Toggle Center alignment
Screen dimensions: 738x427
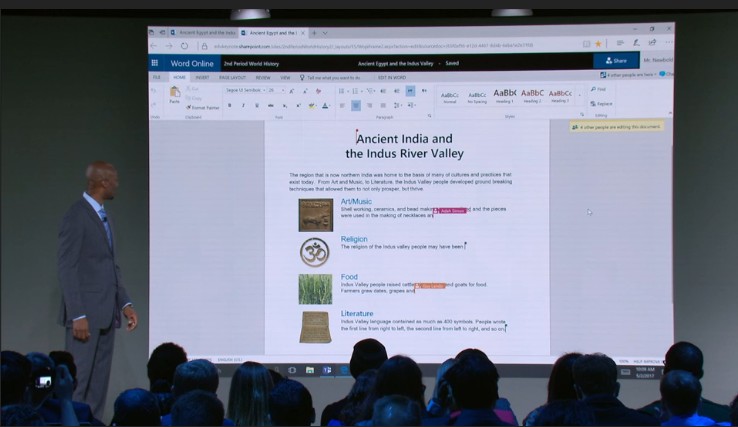tap(356, 105)
